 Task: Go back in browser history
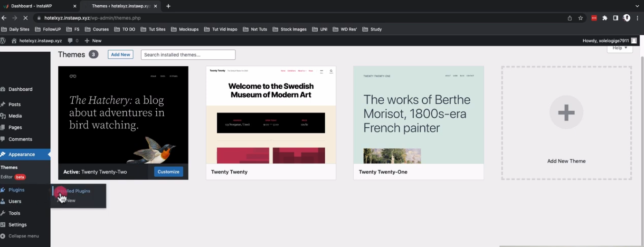pos(4,18)
